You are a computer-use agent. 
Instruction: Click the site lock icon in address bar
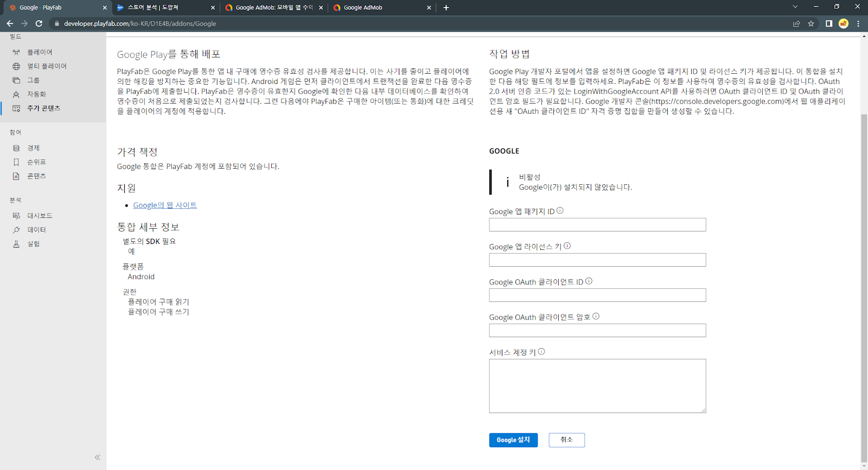(56, 23)
